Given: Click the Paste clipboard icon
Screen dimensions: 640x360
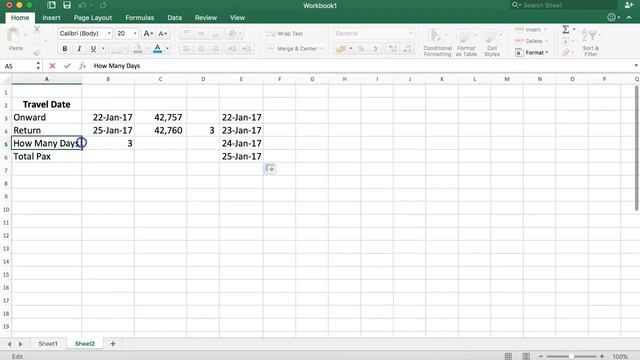Looking at the screenshot, I should click(15, 36).
